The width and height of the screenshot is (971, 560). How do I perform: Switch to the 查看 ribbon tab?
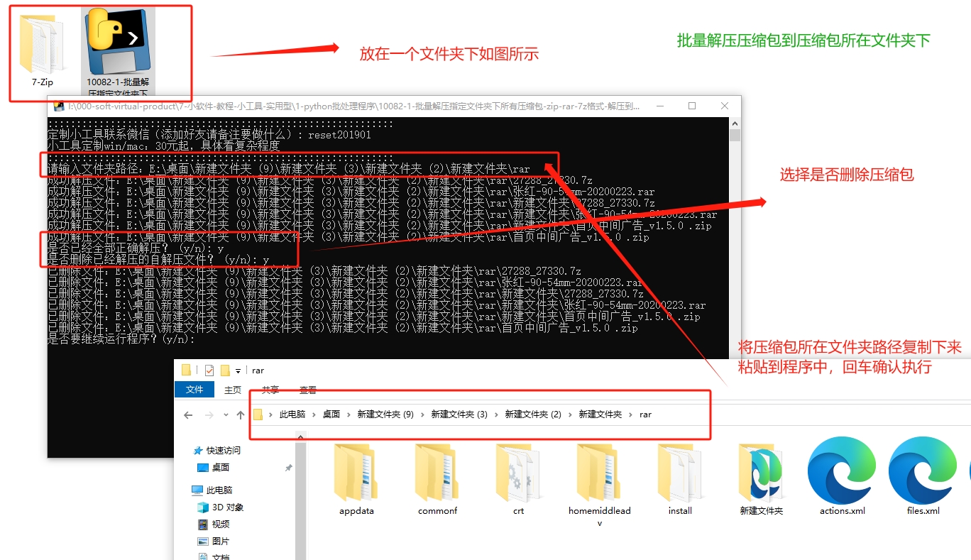(x=308, y=390)
